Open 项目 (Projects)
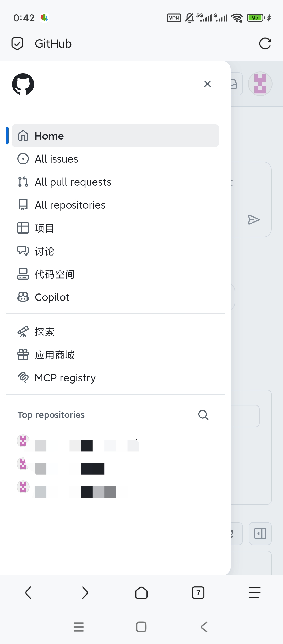 [115, 228]
